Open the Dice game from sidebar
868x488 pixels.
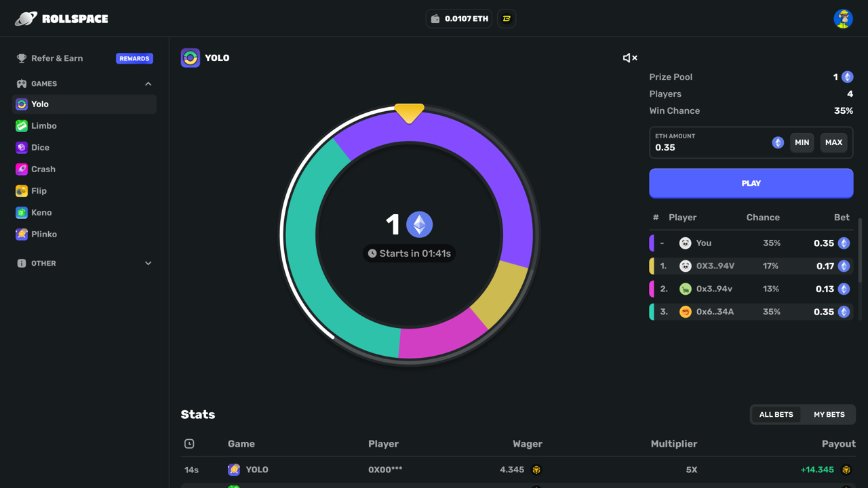(x=40, y=148)
